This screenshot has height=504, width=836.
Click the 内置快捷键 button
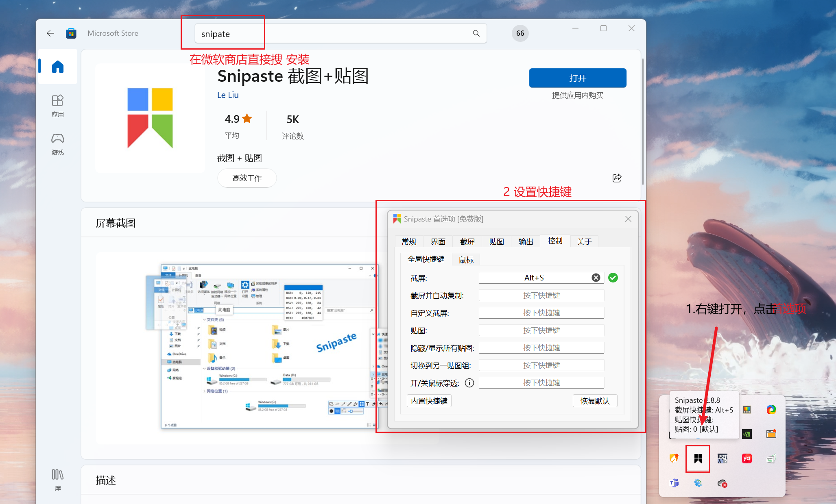pos(429,401)
